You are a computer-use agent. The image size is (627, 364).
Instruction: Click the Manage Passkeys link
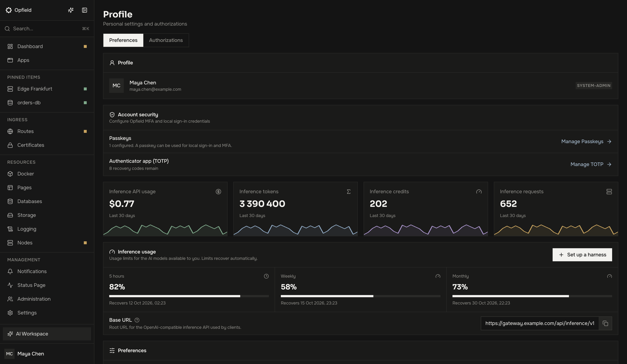(586, 142)
